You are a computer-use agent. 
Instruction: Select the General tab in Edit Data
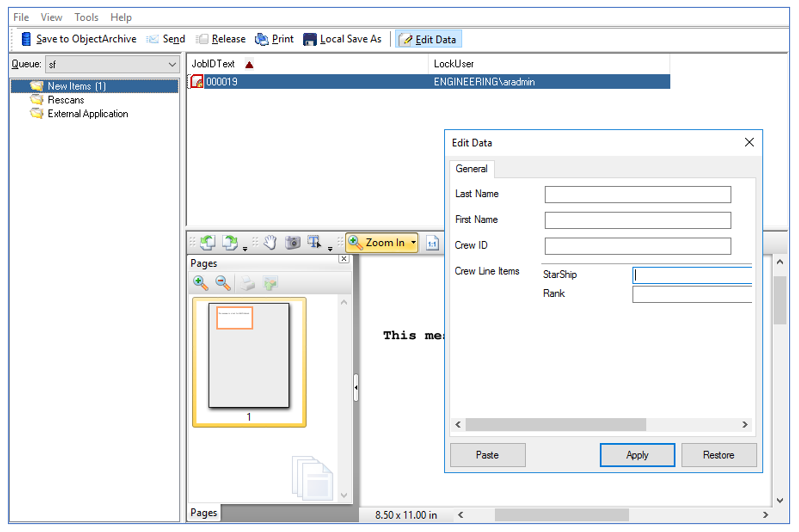point(471,169)
